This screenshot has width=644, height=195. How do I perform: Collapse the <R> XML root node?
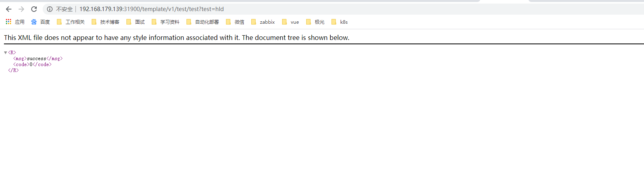click(x=6, y=53)
